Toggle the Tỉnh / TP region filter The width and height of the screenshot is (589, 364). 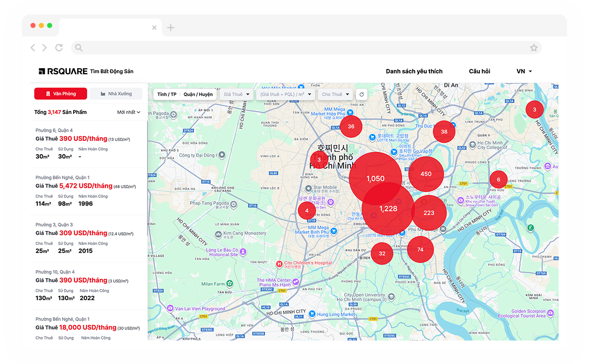pos(167,94)
